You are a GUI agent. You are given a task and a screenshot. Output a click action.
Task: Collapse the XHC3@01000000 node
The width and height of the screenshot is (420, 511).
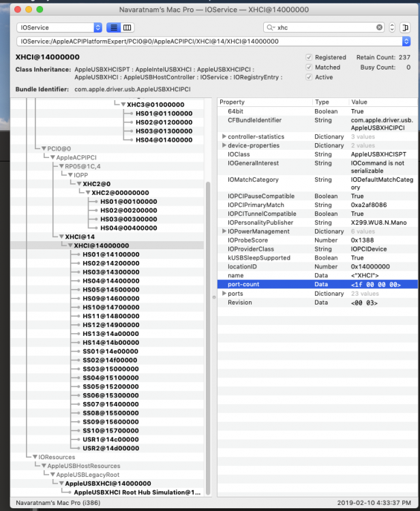(123, 105)
